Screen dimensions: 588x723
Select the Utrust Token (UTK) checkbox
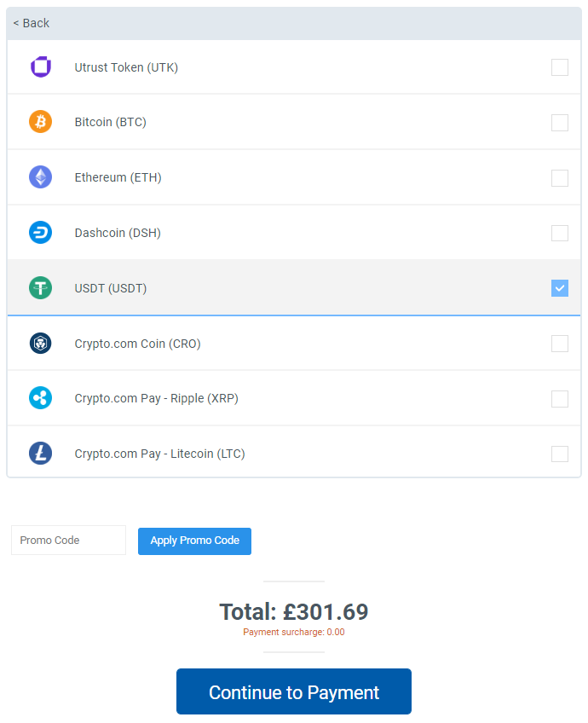click(559, 67)
